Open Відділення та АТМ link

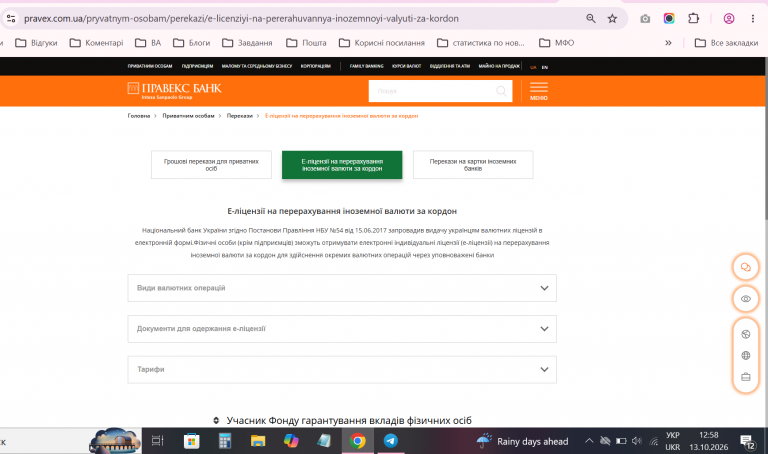[x=450, y=66]
